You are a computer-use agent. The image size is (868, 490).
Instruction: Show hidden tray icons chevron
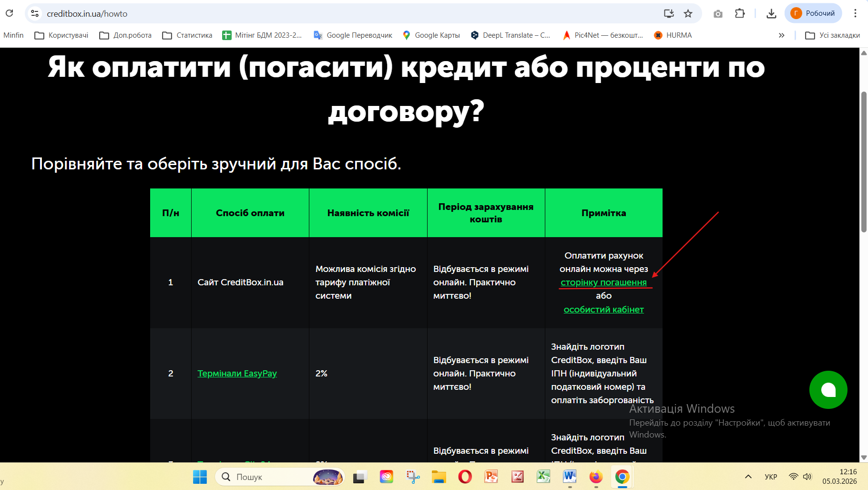pos(748,477)
